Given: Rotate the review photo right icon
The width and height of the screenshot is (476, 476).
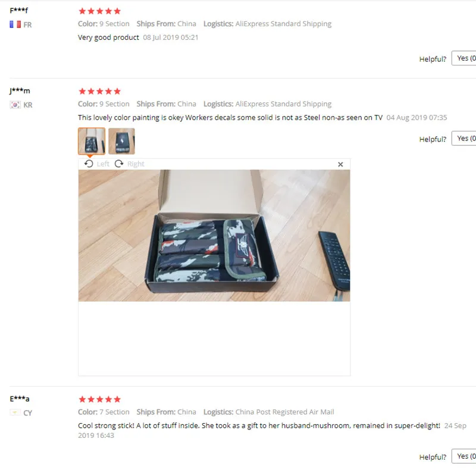Looking at the screenshot, I should 119,164.
